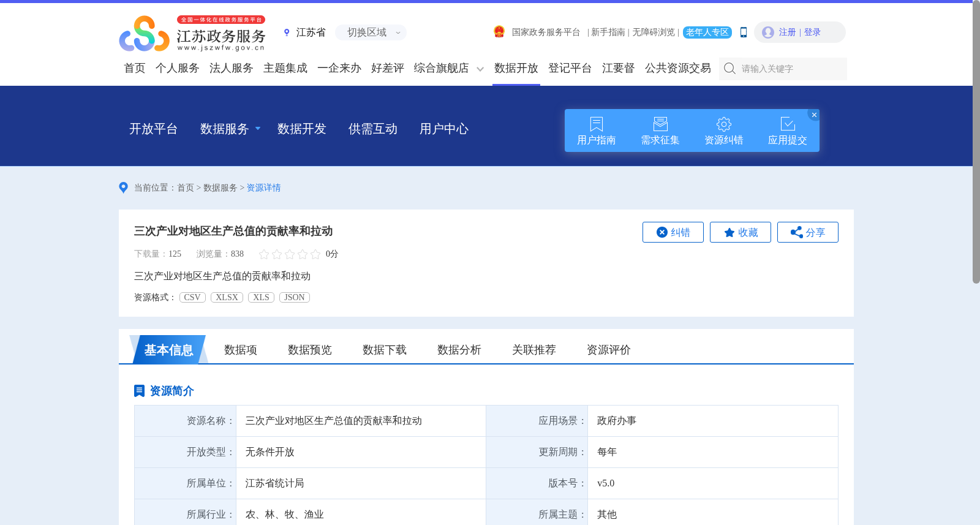The image size is (980, 525).
Task: Click the 登录 login link
Action: [x=812, y=32]
